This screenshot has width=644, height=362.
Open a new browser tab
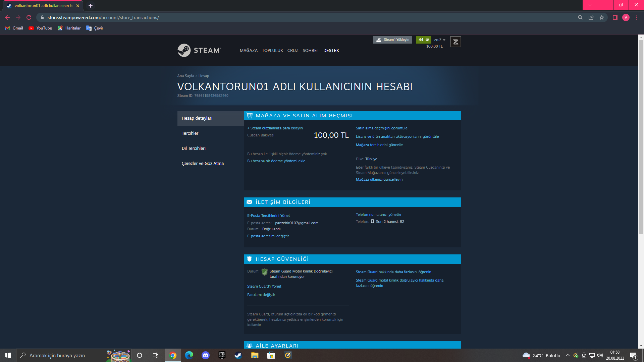(91, 6)
